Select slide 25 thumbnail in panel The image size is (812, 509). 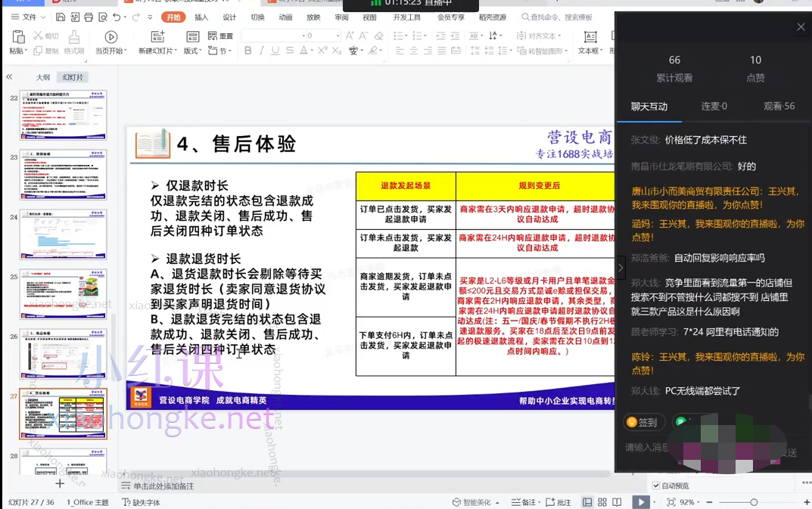[63, 294]
